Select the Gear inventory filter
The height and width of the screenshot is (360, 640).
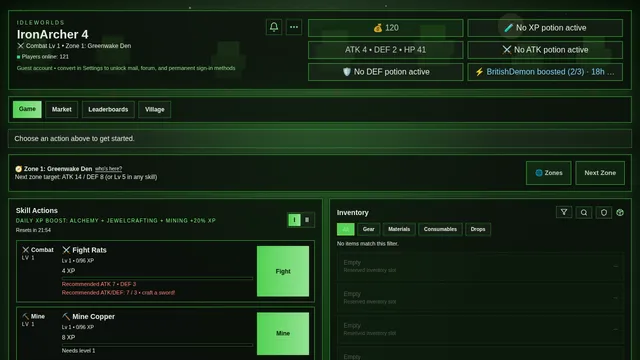(x=369, y=229)
